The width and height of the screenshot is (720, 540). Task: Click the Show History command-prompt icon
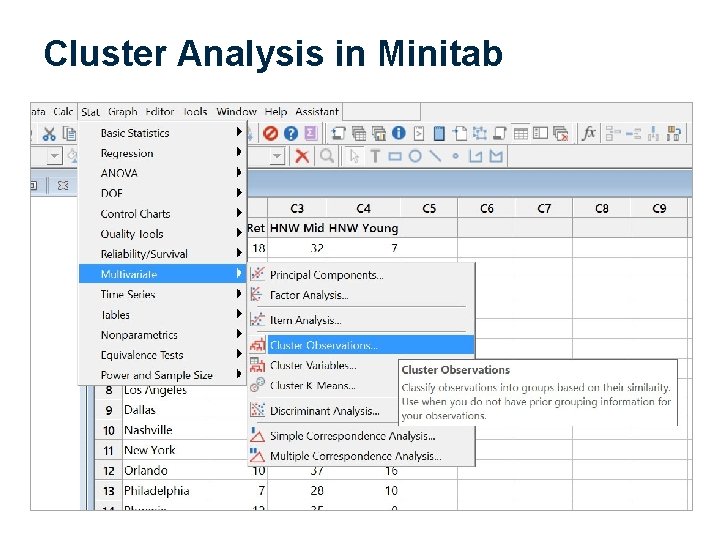pyautogui.click(x=419, y=134)
